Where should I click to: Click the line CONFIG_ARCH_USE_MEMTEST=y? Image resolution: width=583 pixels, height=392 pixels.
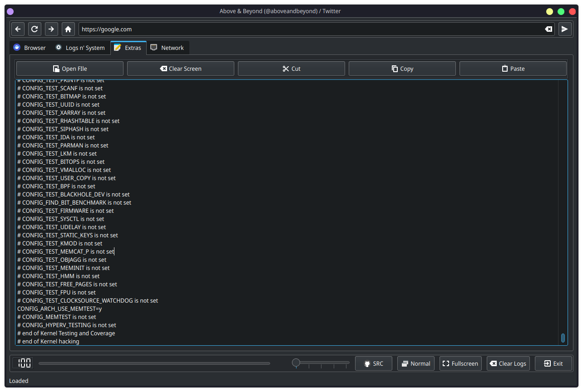point(59,309)
